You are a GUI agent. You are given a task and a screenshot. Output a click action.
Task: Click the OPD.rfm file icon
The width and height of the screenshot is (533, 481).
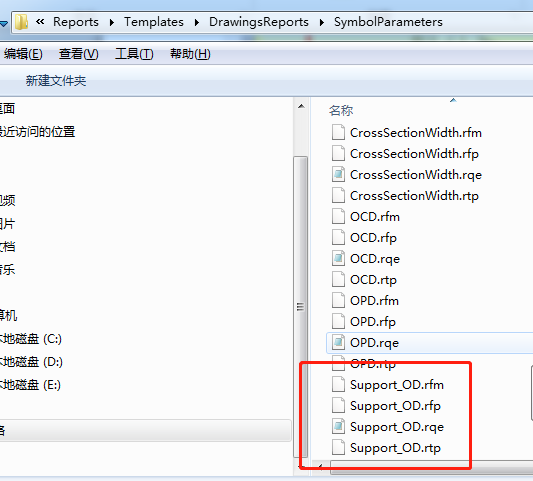point(338,300)
